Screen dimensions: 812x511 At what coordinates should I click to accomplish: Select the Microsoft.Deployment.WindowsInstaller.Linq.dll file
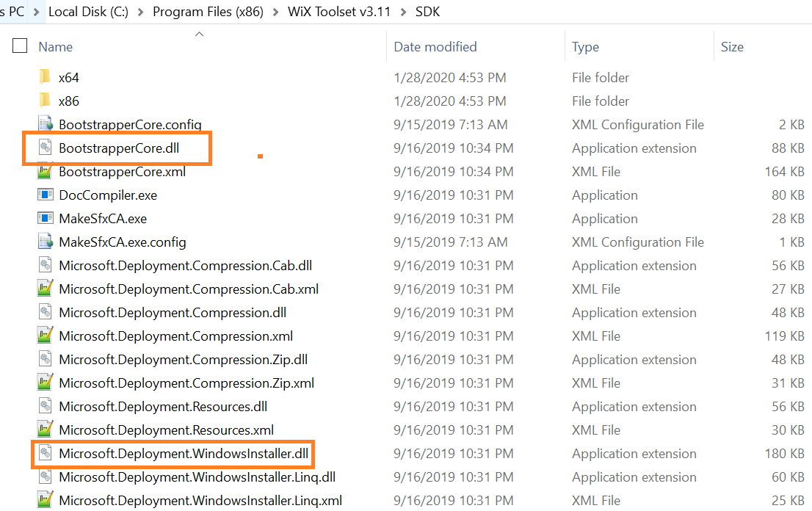tap(197, 476)
